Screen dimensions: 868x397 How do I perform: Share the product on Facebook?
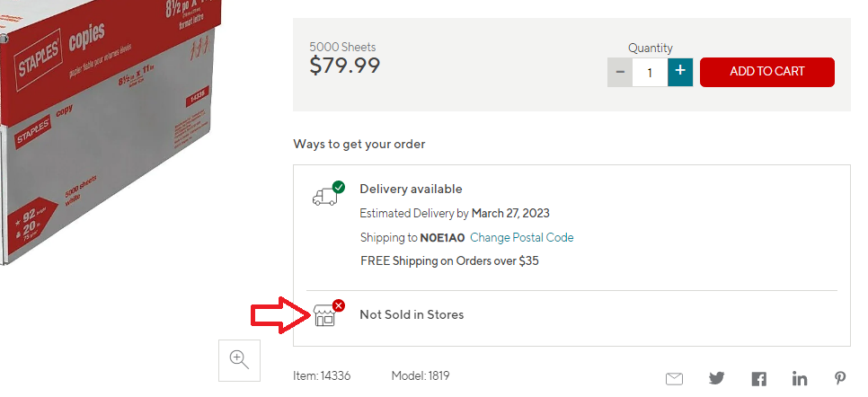tap(758, 378)
